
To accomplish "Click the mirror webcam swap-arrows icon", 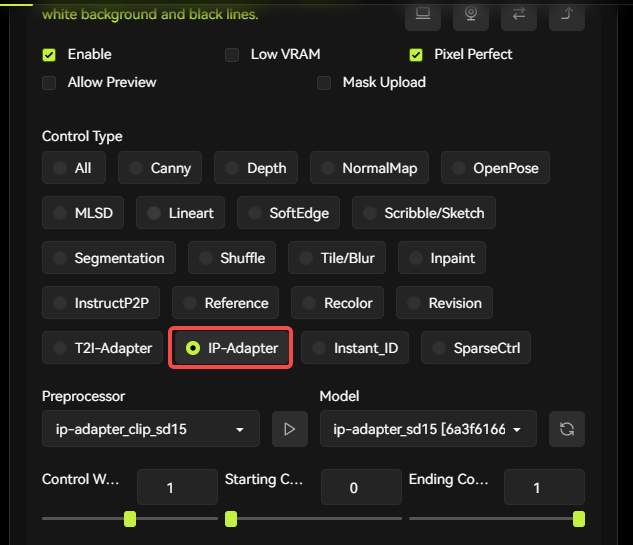I will (519, 15).
